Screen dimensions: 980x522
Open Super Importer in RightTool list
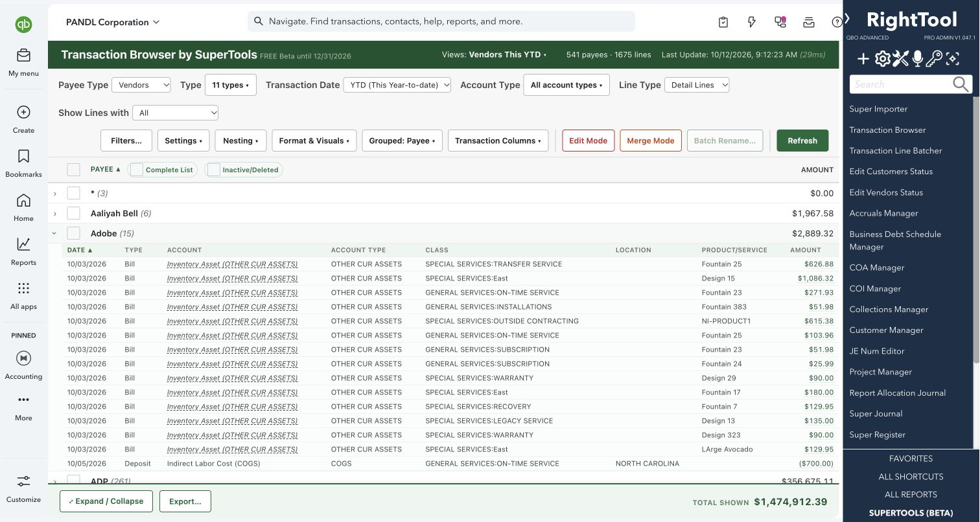(x=878, y=109)
